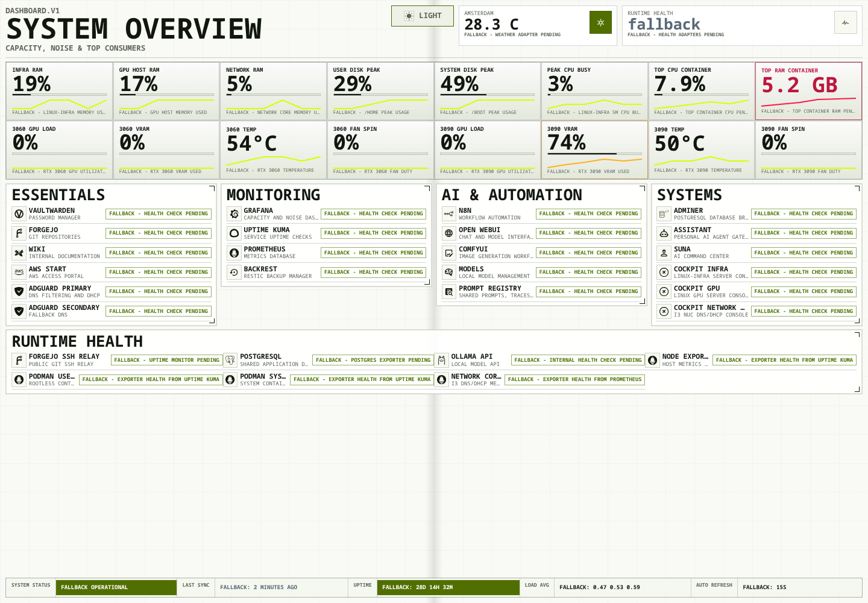Viewport: 868px width, 603px height.
Task: Open the ComfyUI icon
Action: (x=448, y=253)
